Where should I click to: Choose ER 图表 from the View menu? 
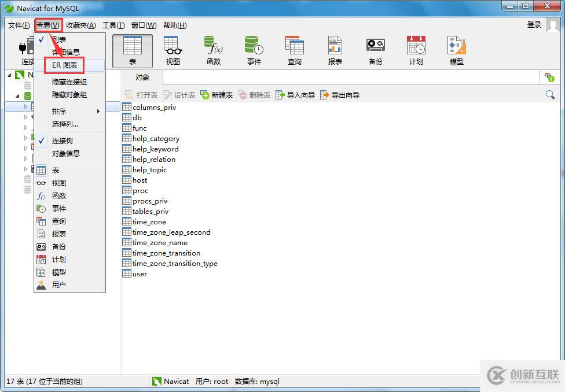(x=70, y=65)
